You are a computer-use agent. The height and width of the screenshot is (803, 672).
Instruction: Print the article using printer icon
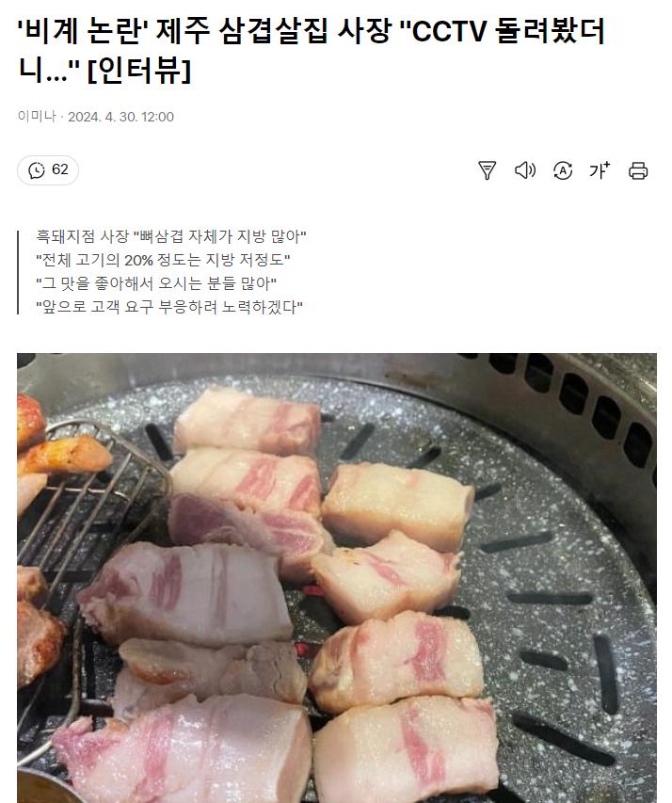(x=638, y=170)
